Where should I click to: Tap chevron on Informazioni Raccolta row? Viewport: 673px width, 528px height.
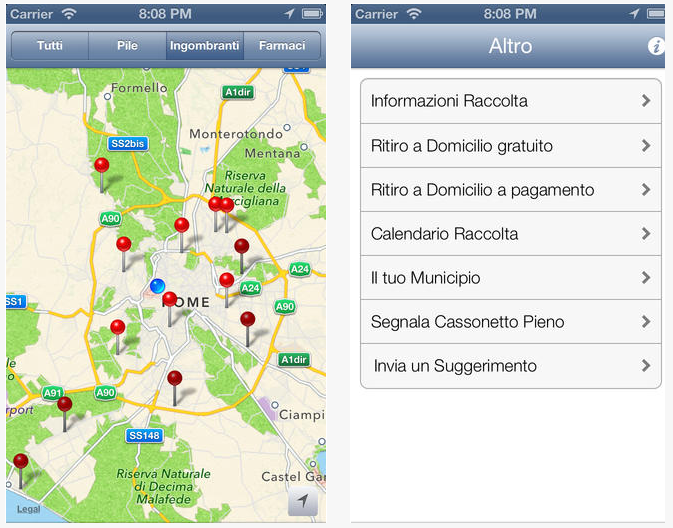646,101
